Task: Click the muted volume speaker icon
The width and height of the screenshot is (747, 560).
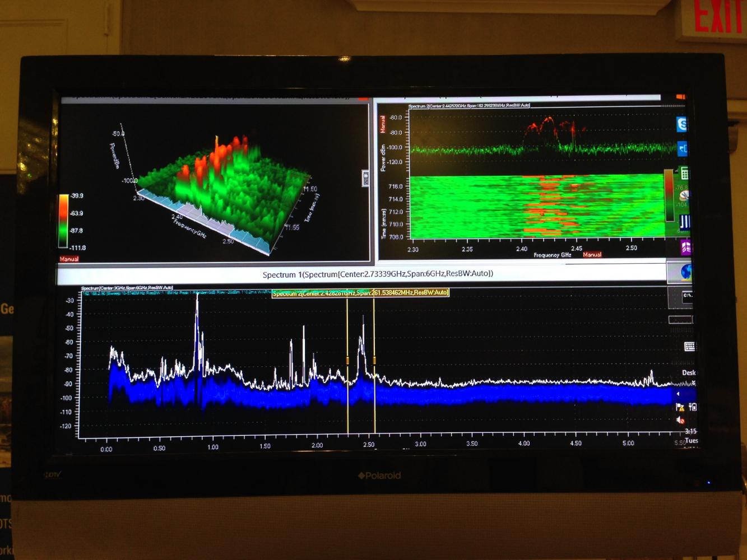Action: click(680, 420)
